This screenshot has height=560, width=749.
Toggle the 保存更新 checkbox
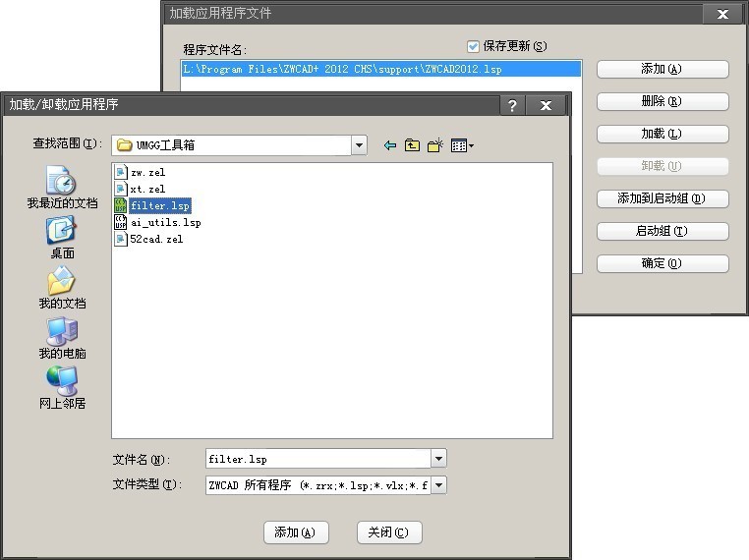click(x=473, y=46)
